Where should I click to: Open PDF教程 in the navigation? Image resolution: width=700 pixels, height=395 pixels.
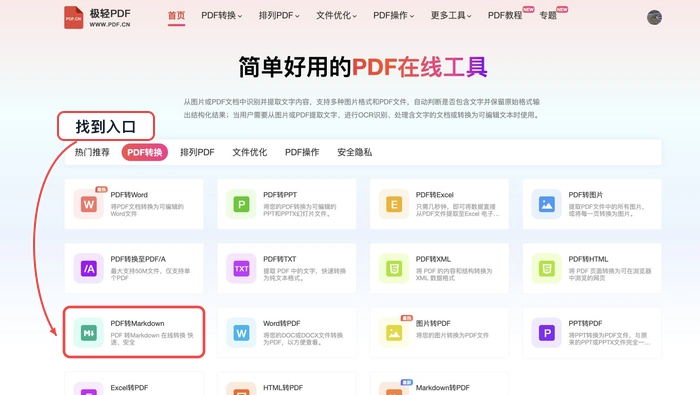(x=505, y=16)
